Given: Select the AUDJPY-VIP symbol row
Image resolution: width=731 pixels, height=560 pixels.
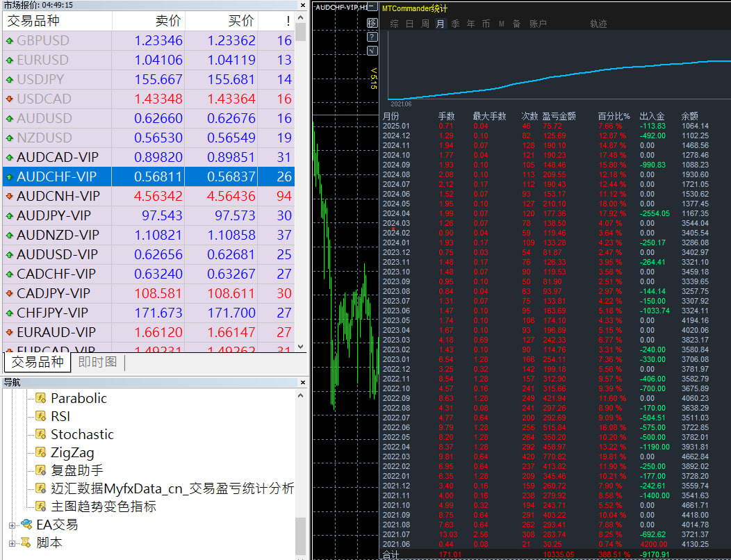Looking at the screenshot, I should 149,216.
